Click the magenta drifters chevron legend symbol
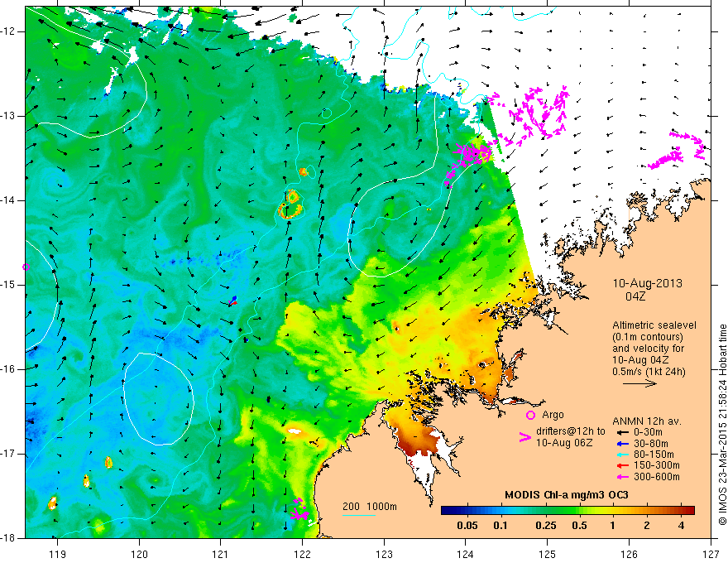Screen dimensions: 728x563 click(525, 436)
